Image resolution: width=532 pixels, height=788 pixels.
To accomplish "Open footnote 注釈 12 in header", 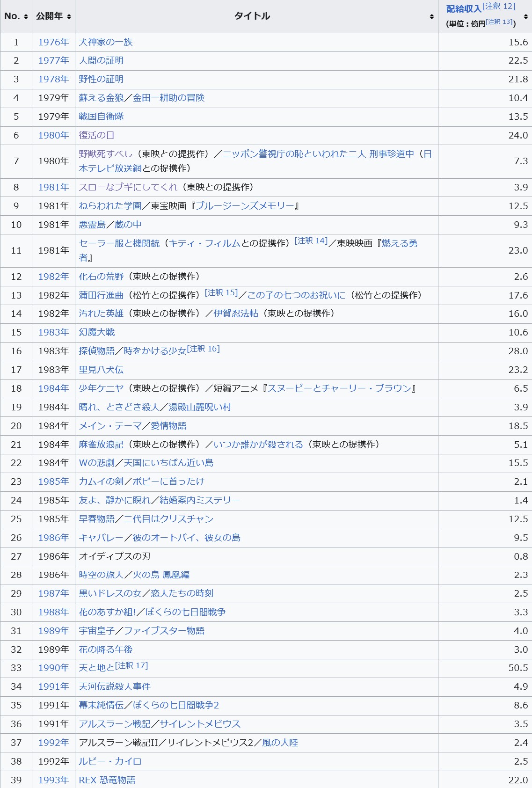I will point(499,6).
